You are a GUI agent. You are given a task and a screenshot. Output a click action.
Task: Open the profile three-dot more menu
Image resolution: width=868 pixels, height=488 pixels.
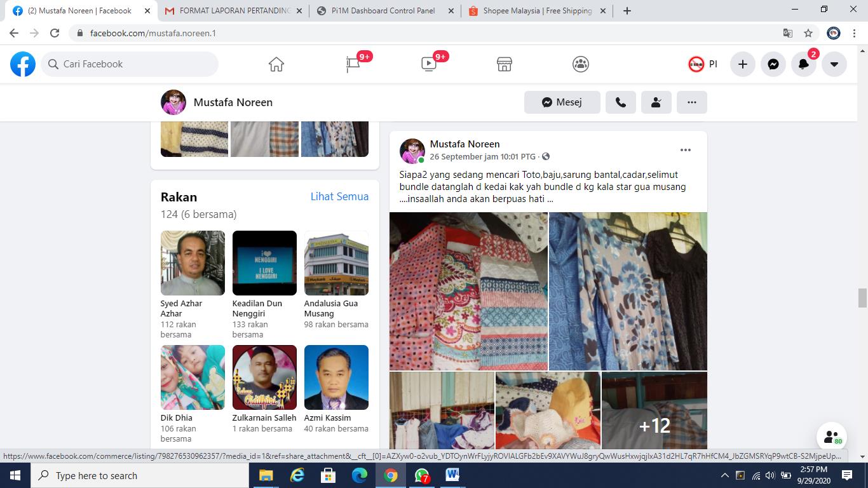coord(692,102)
